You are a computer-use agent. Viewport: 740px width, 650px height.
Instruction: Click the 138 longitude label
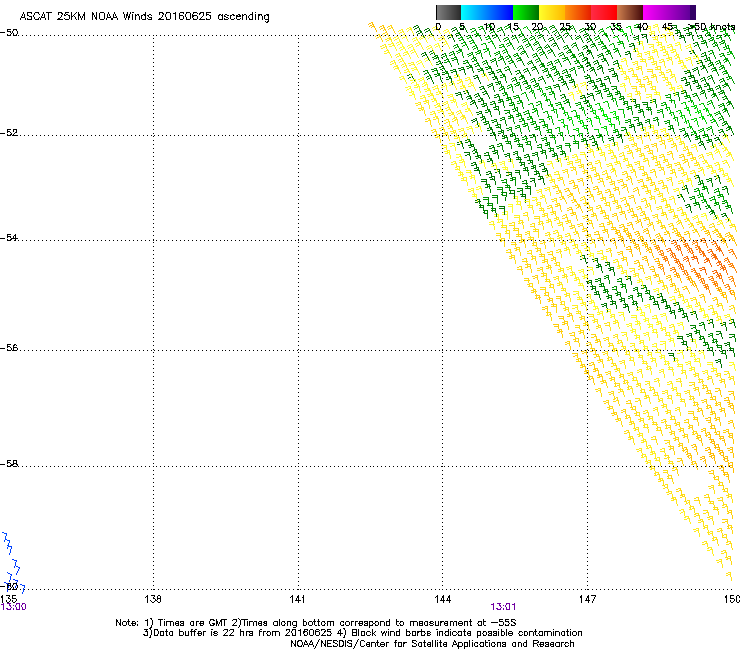coord(153,599)
